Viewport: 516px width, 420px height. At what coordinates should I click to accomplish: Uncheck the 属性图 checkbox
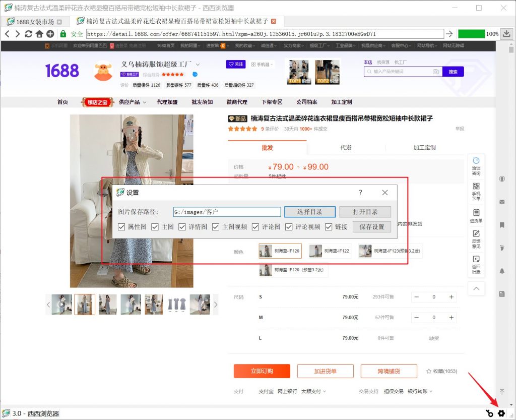point(122,227)
